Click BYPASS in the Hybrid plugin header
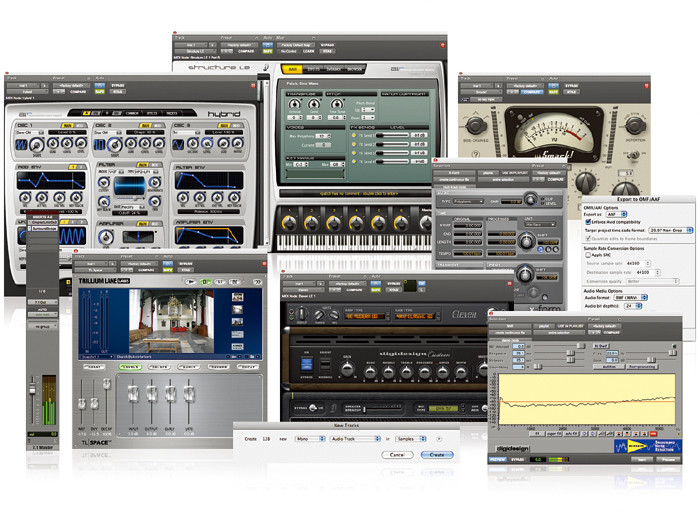The height and width of the screenshot is (525, 700). tap(118, 85)
